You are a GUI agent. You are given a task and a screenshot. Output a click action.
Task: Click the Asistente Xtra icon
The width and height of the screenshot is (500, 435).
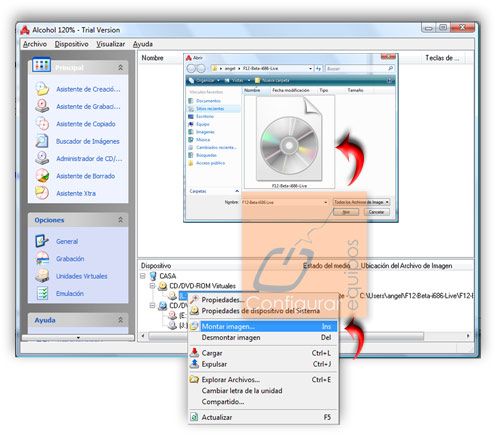(x=42, y=193)
